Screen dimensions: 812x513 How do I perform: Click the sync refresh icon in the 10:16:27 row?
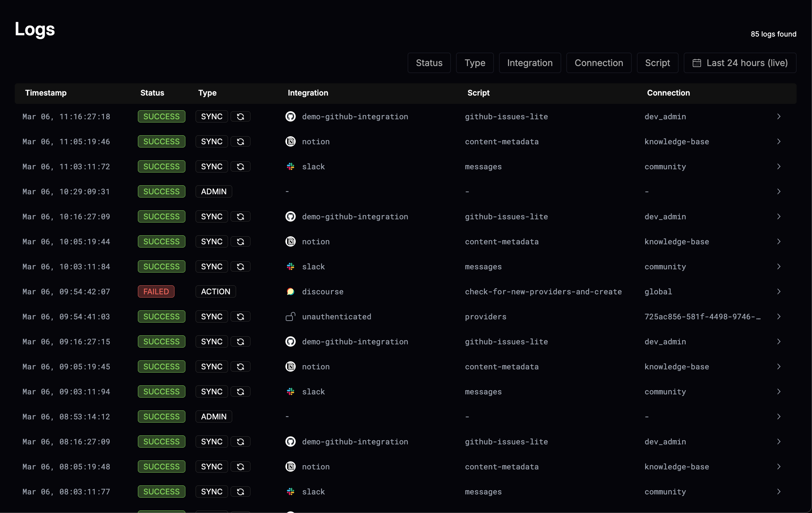[x=241, y=216]
